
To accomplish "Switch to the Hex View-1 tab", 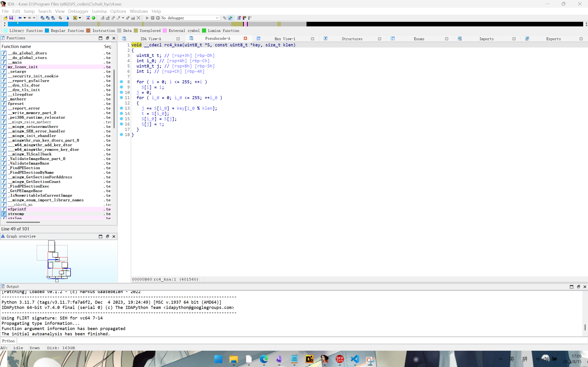I will tap(284, 39).
